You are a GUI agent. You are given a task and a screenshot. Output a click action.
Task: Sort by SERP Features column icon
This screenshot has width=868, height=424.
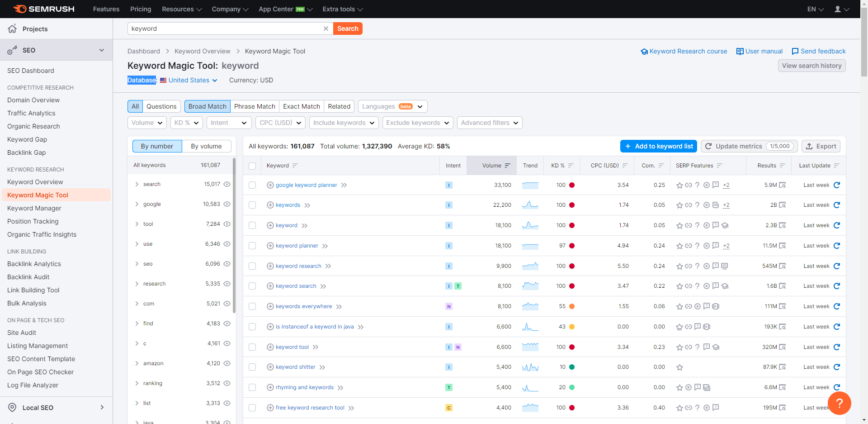click(719, 166)
